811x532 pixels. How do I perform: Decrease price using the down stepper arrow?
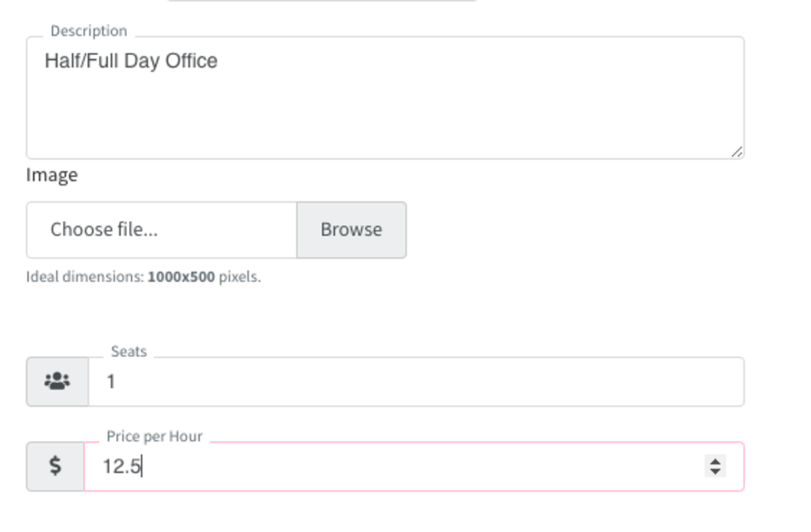click(715, 471)
